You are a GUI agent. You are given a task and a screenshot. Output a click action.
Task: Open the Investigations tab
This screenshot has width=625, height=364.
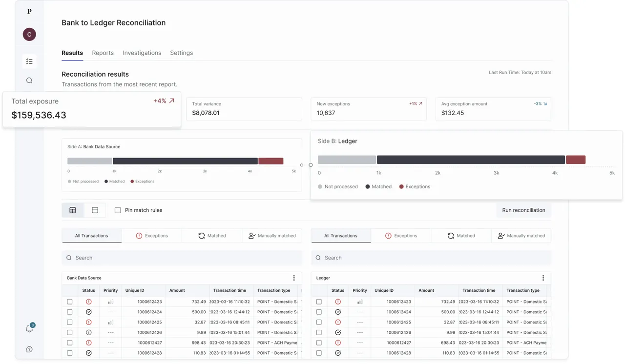[x=142, y=53]
